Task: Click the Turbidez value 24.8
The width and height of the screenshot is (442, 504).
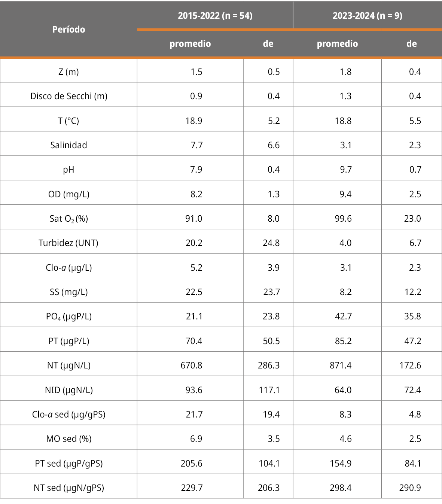Action: (x=271, y=243)
